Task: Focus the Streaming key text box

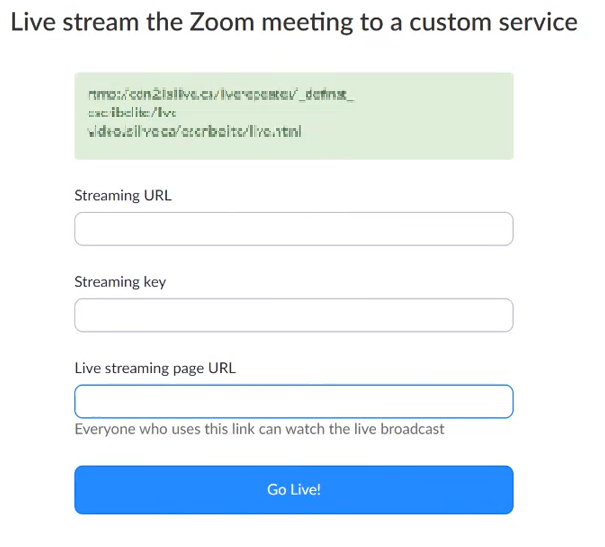Action: 293,315
